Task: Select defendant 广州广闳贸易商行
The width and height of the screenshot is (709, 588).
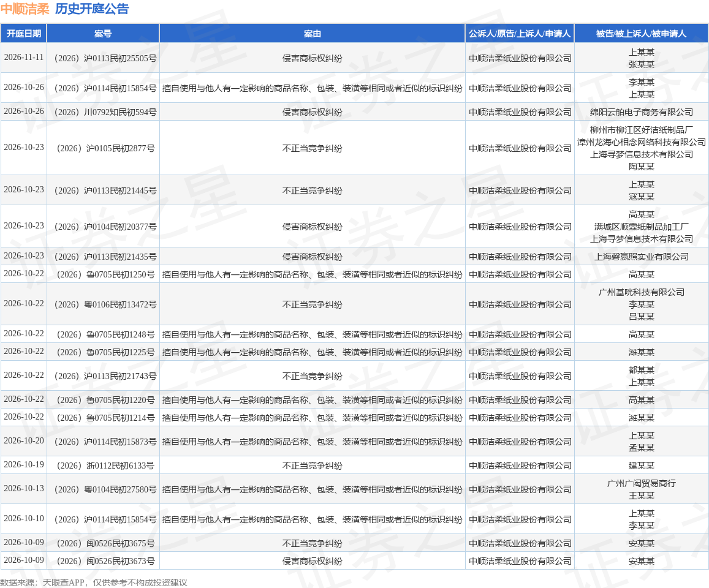Action: [641, 484]
